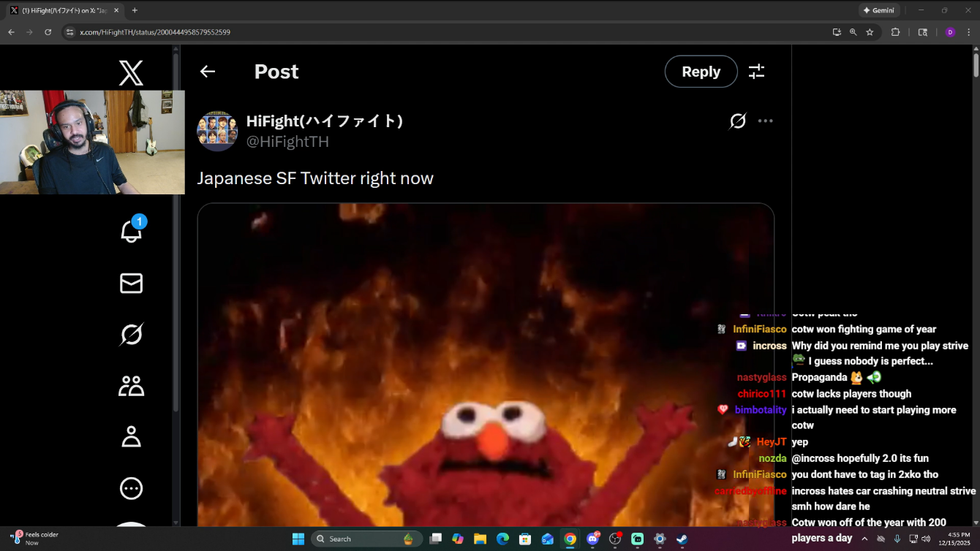This screenshot has width=980, height=551.
Task: Click the Reply button
Action: (x=701, y=72)
